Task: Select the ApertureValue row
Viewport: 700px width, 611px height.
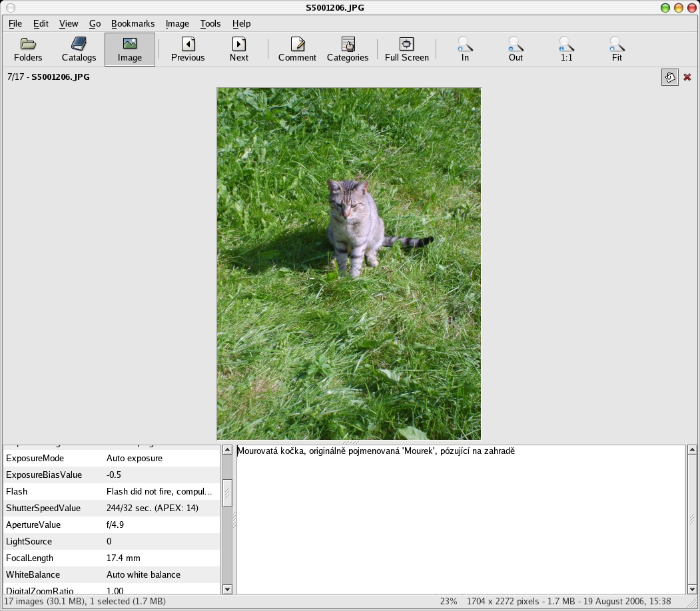Action: 112,524
